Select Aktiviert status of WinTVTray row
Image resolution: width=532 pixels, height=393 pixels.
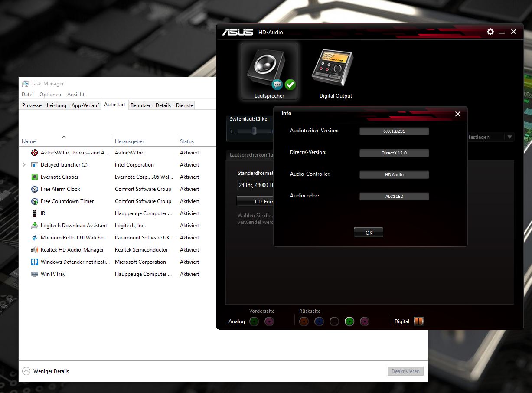[x=189, y=274]
